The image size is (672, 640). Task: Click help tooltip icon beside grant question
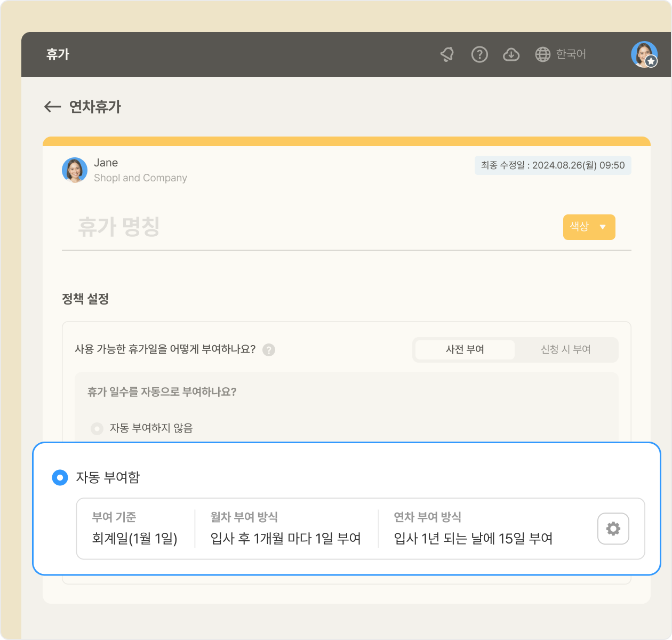click(x=269, y=350)
